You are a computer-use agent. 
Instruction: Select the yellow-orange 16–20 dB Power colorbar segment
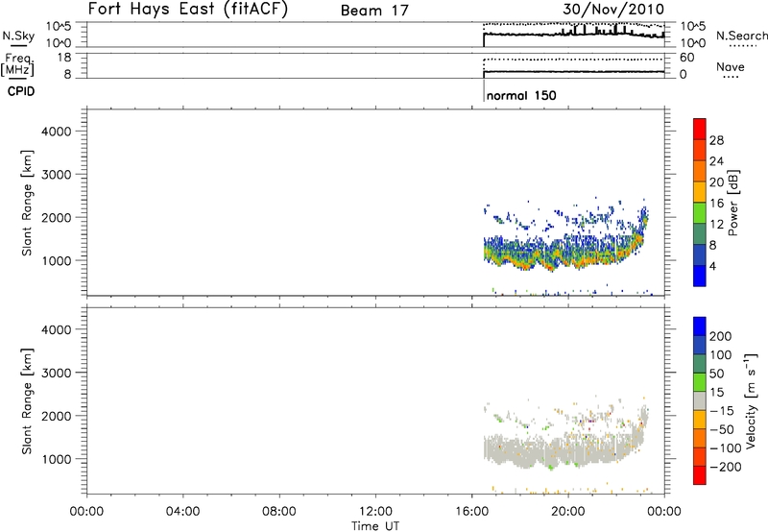point(700,191)
